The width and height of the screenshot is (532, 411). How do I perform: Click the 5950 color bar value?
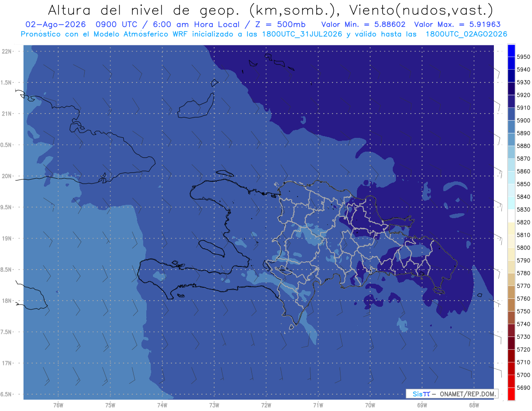[x=524, y=57]
